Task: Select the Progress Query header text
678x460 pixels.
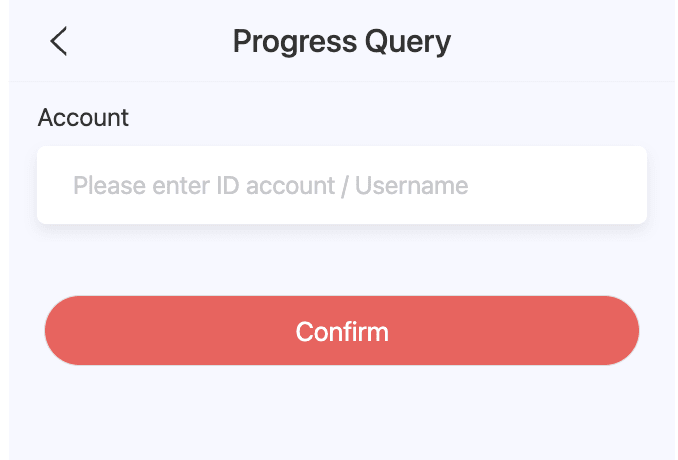Action: [x=342, y=41]
